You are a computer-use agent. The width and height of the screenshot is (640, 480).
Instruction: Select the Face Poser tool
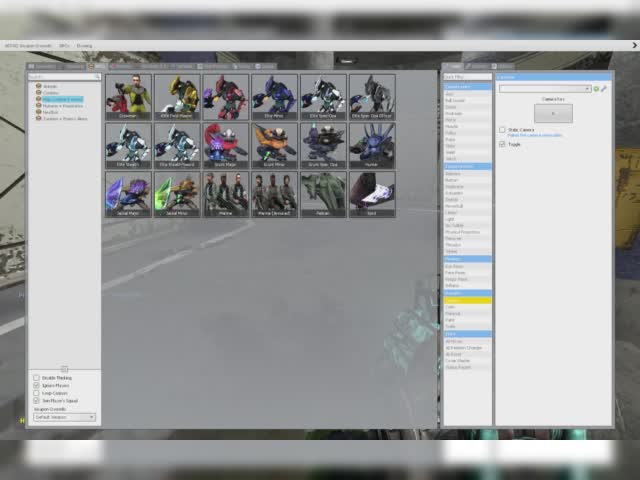pyautogui.click(x=468, y=273)
